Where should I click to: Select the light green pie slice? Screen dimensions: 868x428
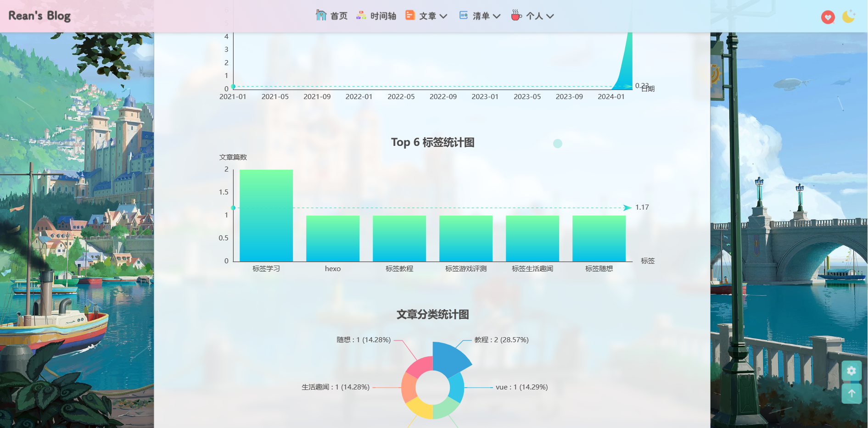445,408
